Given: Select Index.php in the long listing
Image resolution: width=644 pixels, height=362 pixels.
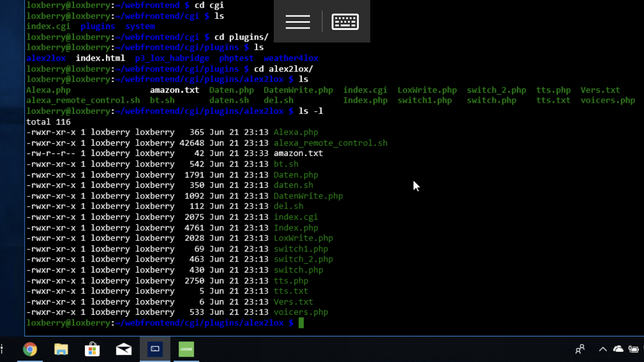Looking at the screenshot, I should pos(296,228).
